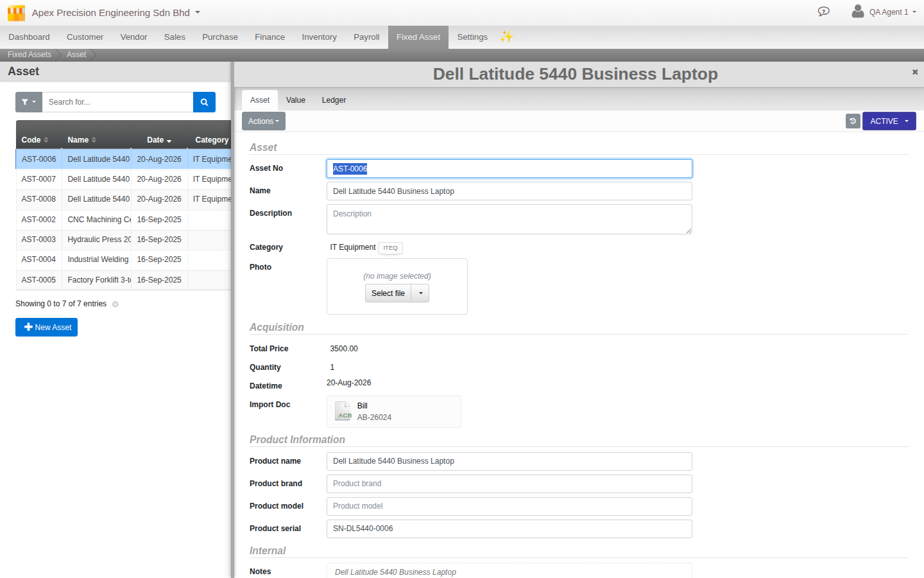Switch to the Value tab
Screen dimensions: 924x578
(x=296, y=100)
